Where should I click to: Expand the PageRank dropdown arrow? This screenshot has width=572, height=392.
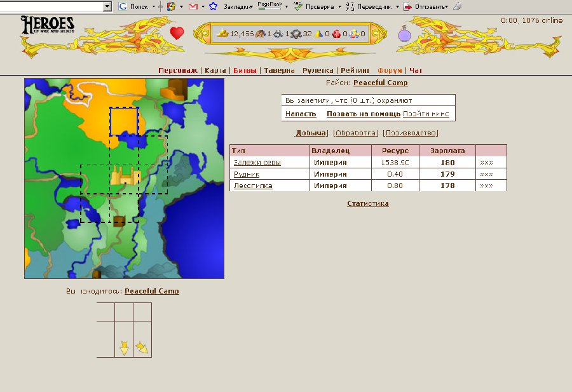pyautogui.click(x=287, y=6)
